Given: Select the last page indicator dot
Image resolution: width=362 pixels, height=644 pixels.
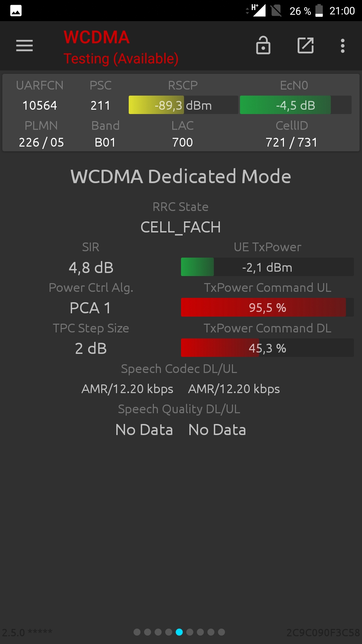Looking at the screenshot, I should click(x=222, y=632).
